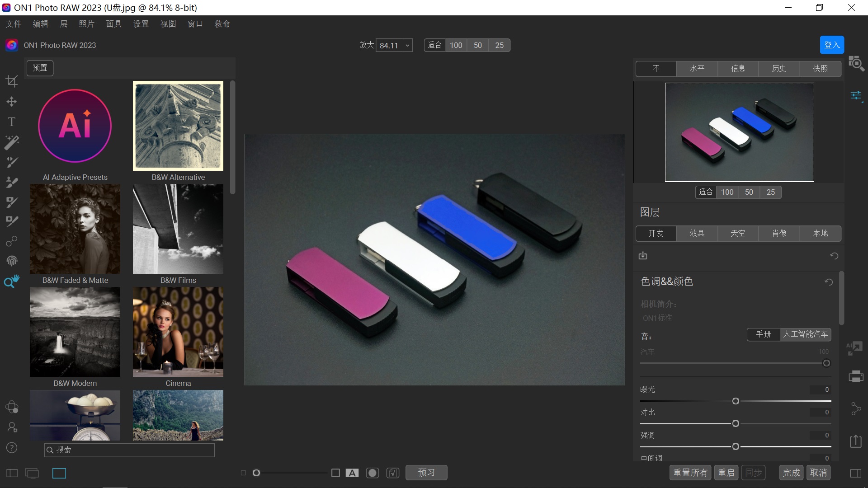The image size is (868, 488).
Task: Click the Transform/Move tool icon
Action: (x=11, y=101)
